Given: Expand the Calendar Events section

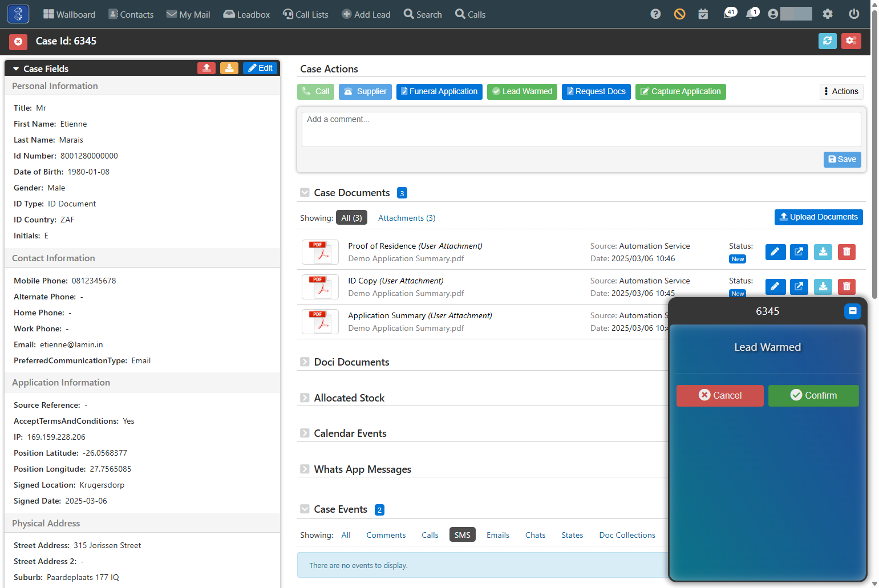Looking at the screenshot, I should point(305,433).
